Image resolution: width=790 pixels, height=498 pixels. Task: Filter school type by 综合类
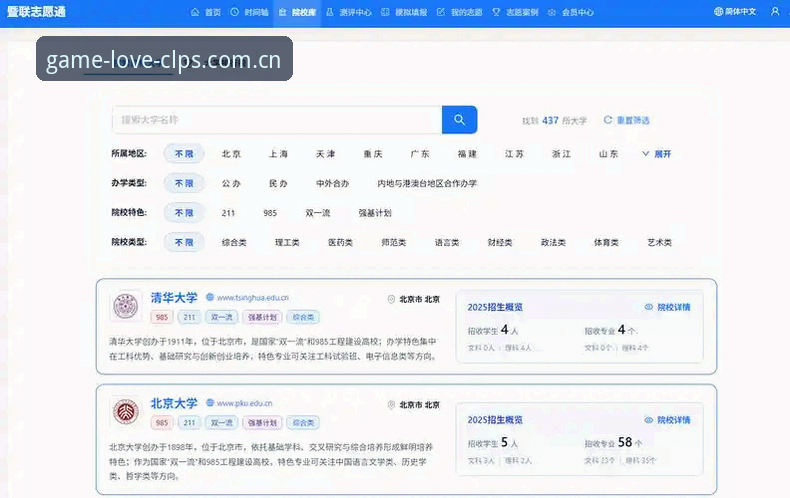[234, 242]
